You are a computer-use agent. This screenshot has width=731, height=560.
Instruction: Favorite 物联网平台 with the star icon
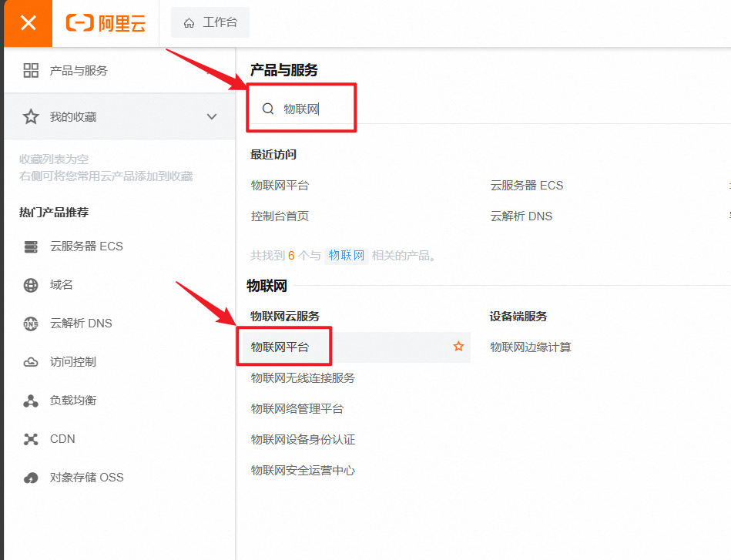coord(459,347)
